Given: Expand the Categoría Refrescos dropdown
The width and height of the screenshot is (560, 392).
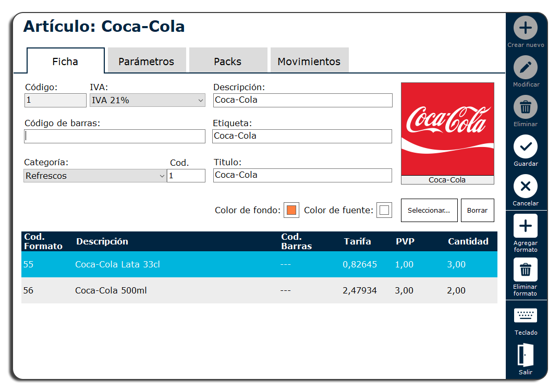Looking at the screenshot, I should (x=95, y=176).
